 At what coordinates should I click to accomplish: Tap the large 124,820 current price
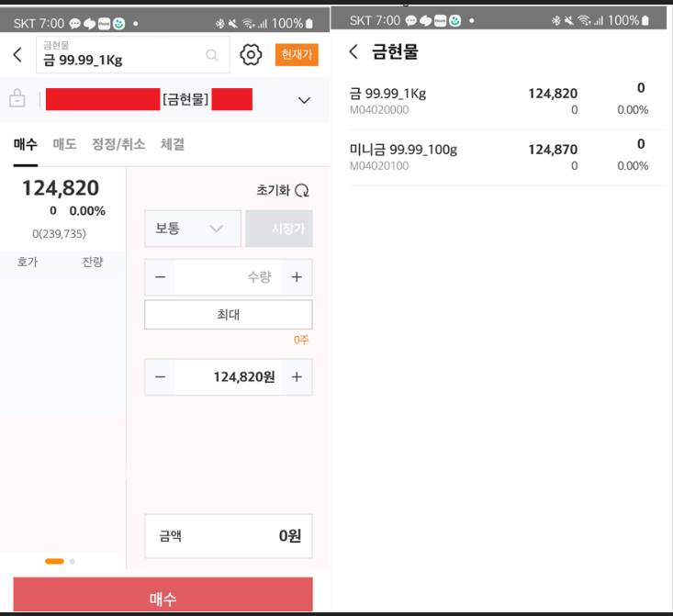(x=61, y=188)
